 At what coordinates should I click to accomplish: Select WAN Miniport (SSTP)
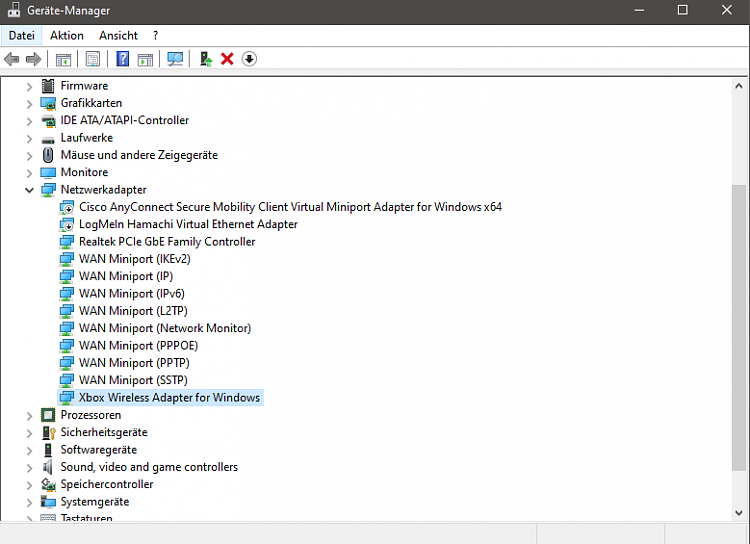[x=133, y=380]
